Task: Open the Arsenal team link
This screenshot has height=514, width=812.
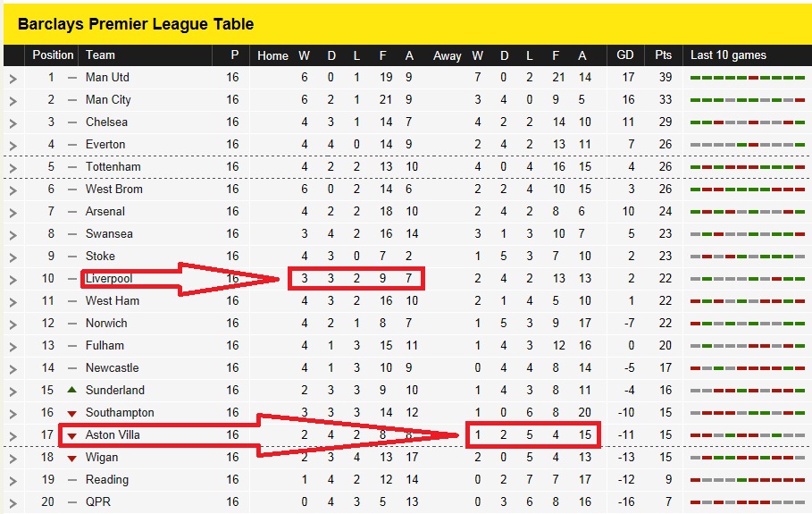Action: coord(105,211)
